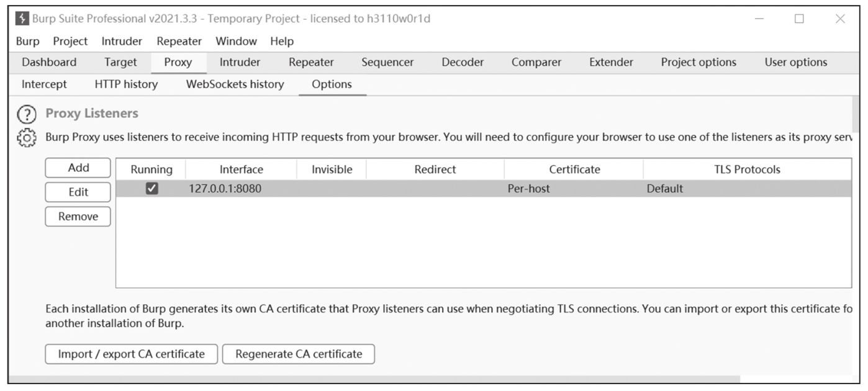Click the Remove listener button
Screen dimensions: 868x391
[78, 217]
